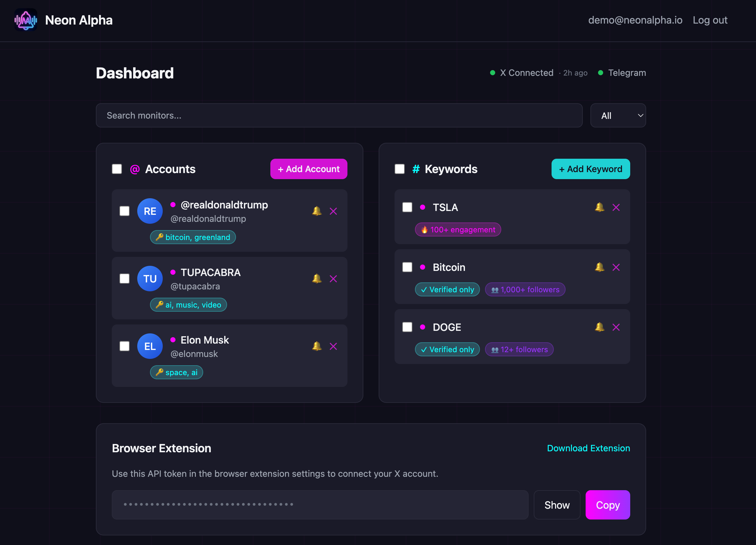Open the Download Extension link
This screenshot has width=756, height=545.
(x=588, y=448)
